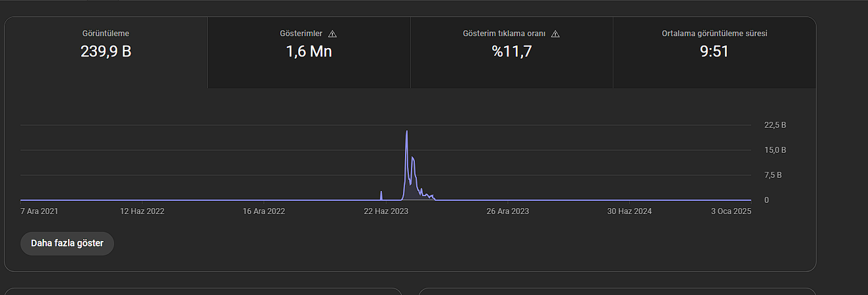
Task: Click the 15,0 B axis value
Action: 775,150
